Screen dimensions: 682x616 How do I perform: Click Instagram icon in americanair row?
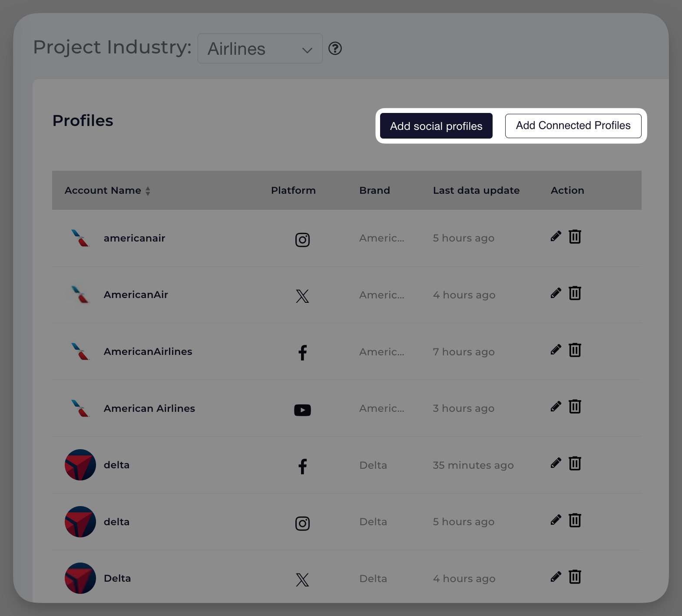tap(302, 240)
